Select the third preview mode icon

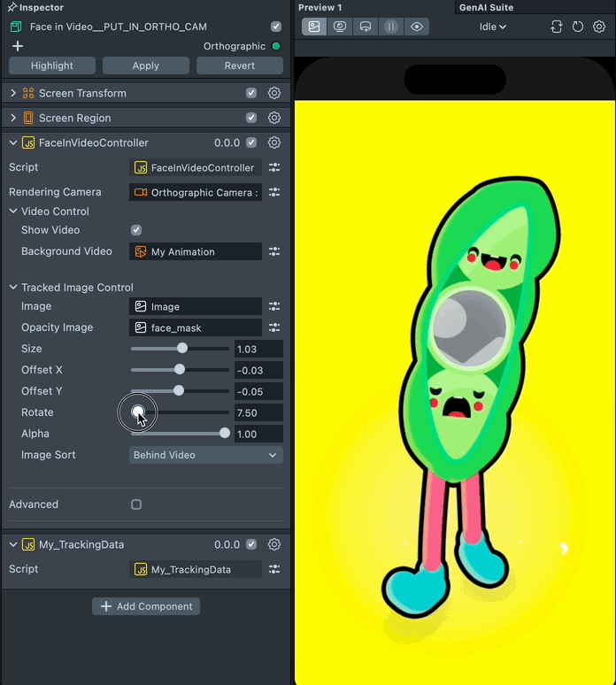[x=366, y=27]
